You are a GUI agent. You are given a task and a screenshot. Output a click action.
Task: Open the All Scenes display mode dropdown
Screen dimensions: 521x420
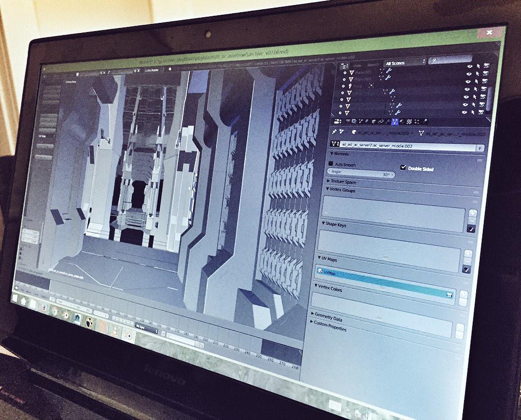(x=404, y=63)
